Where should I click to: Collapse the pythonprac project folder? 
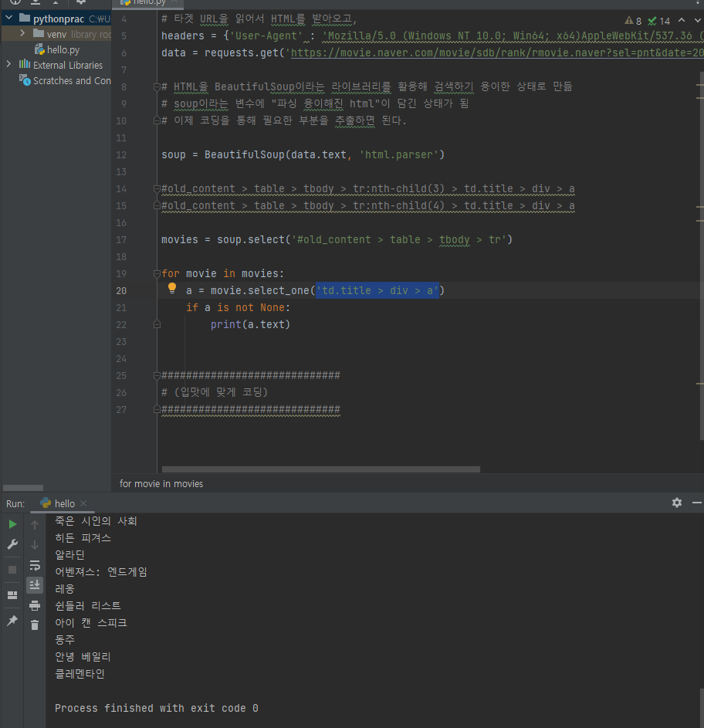coord(8,18)
